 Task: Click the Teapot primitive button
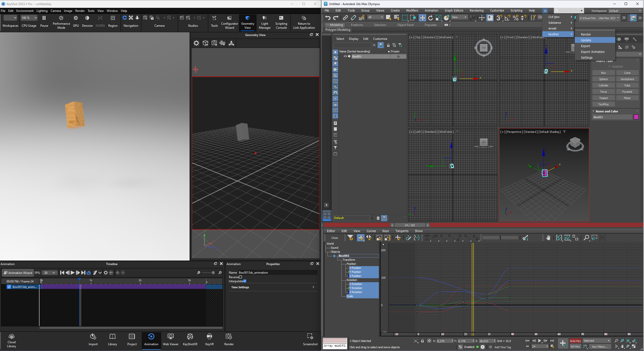coord(603,98)
